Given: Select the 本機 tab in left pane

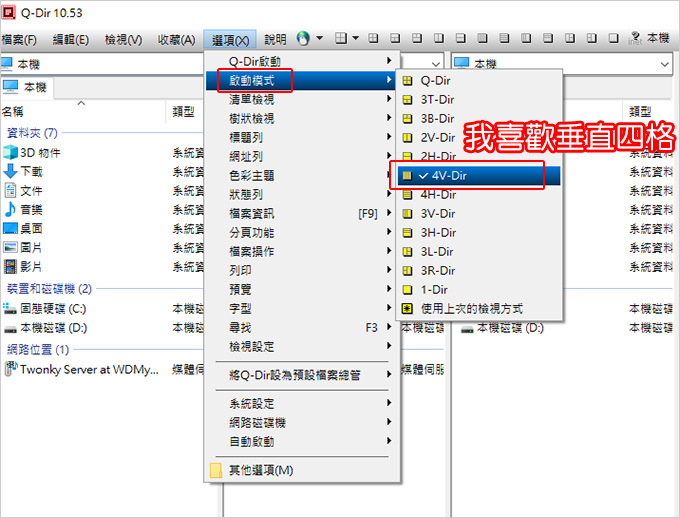Looking at the screenshot, I should (x=26, y=88).
